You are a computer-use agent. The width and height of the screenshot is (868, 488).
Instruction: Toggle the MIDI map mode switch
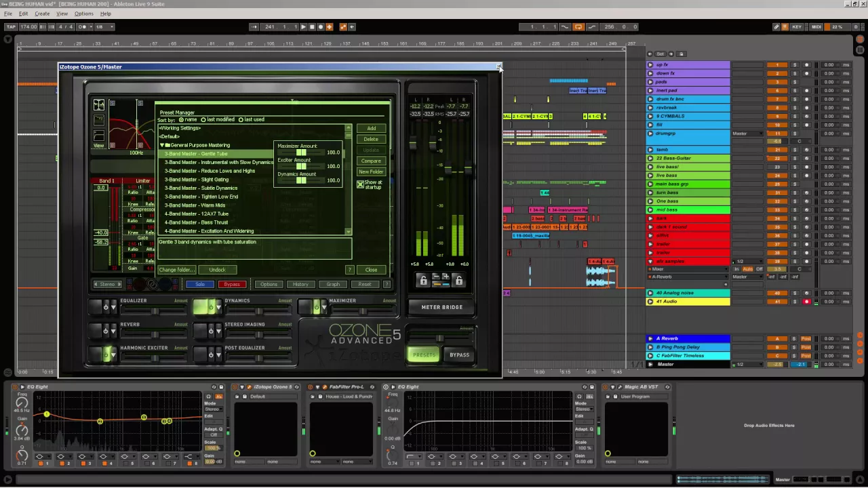click(x=816, y=26)
